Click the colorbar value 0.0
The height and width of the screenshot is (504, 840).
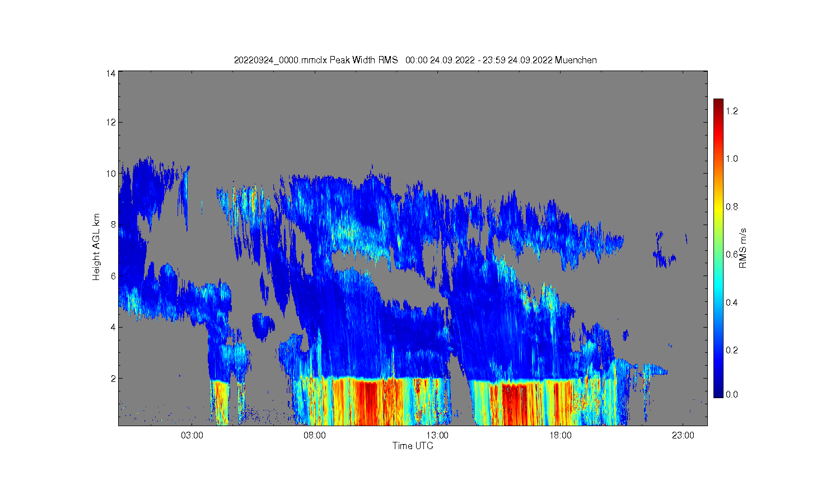[732, 395]
